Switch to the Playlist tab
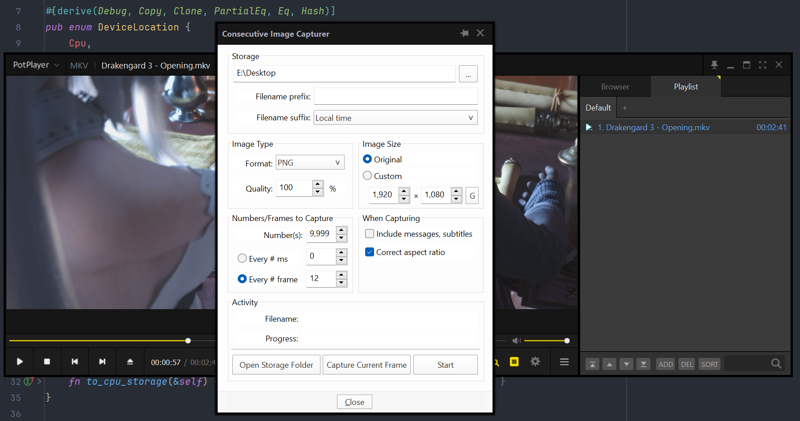This screenshot has width=800, height=421. click(686, 87)
